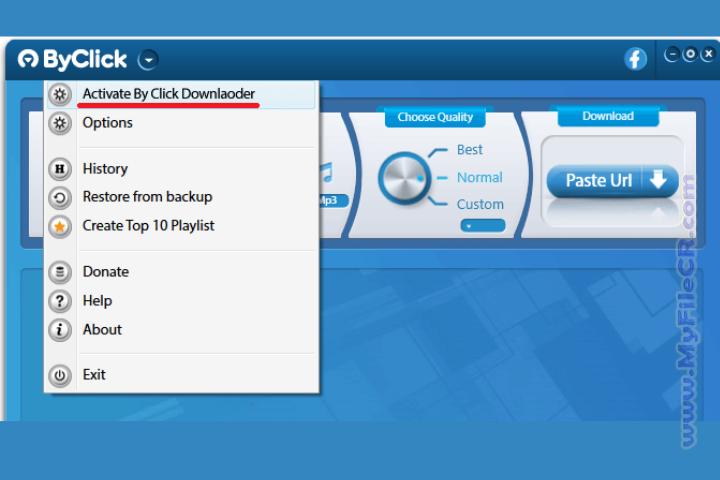This screenshot has height=480, width=720.
Task: Click the orange star Top 10 Playlist icon
Action: click(60, 226)
